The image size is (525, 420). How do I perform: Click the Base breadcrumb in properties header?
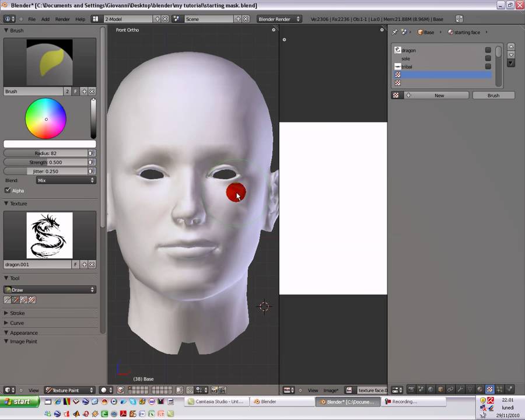pos(426,32)
